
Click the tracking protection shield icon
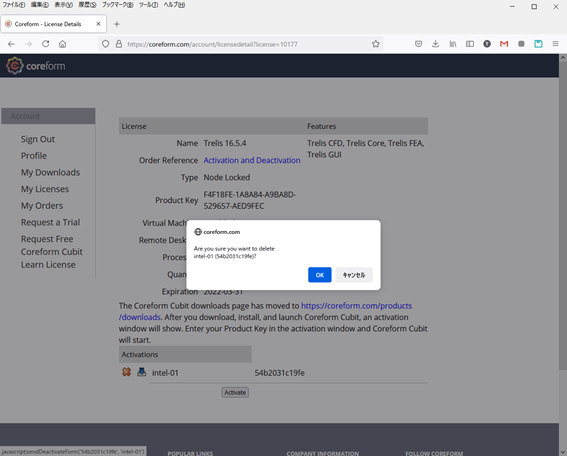click(105, 44)
